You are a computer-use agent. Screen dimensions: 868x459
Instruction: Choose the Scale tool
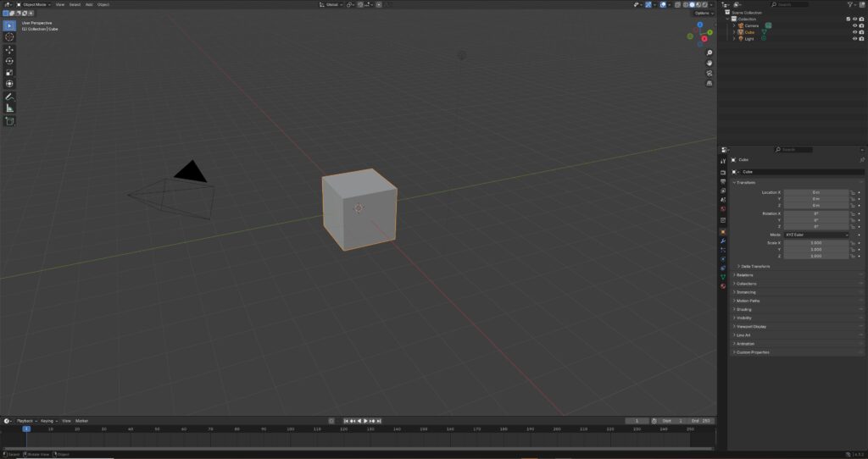[x=9, y=72]
